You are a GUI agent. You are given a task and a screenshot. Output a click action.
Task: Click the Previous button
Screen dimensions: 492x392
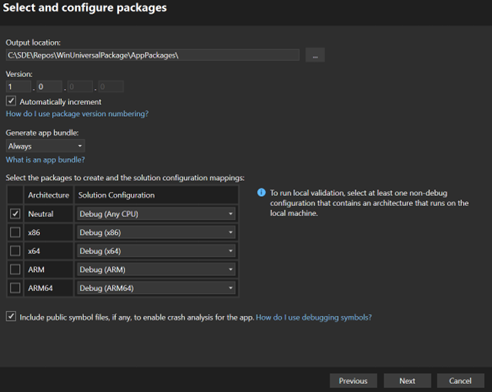coord(353,380)
